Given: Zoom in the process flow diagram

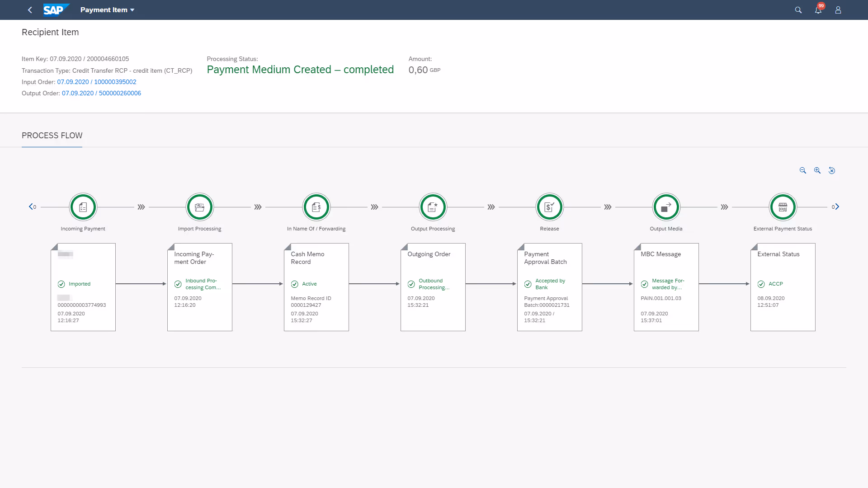Looking at the screenshot, I should [817, 170].
